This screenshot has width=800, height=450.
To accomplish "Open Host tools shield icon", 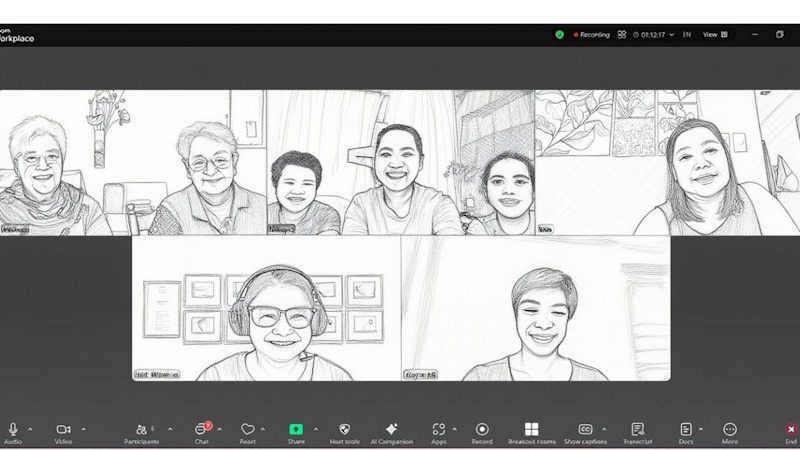I will (344, 429).
